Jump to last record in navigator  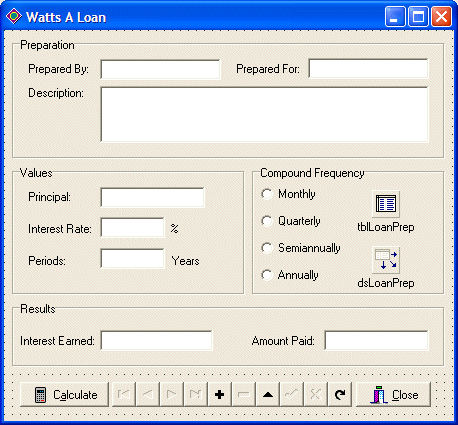pos(196,395)
